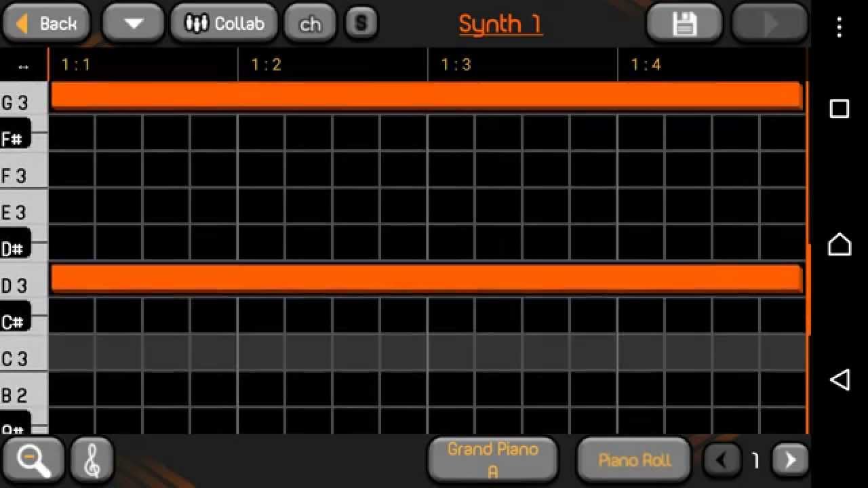Tap the G3 piano key
This screenshot has height=488, width=868.
(x=24, y=99)
